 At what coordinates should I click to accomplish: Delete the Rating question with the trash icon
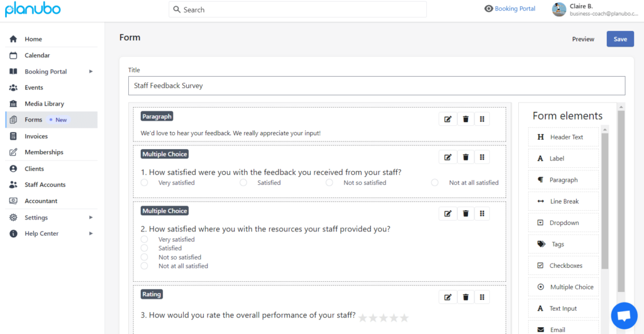click(465, 298)
